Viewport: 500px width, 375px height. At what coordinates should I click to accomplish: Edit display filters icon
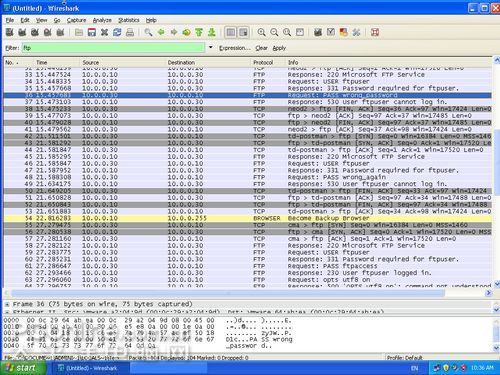[331, 32]
